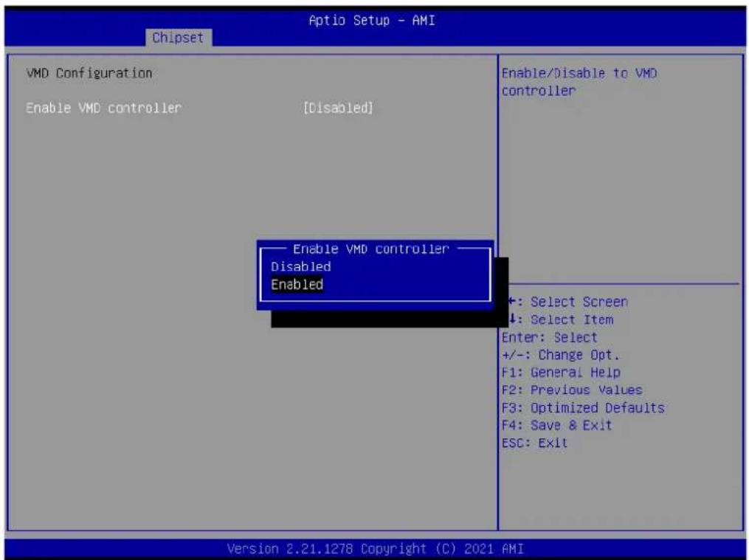The height and width of the screenshot is (560, 749).
Task: Choose Enabled in the VMD controller popup
Action: pos(297,285)
